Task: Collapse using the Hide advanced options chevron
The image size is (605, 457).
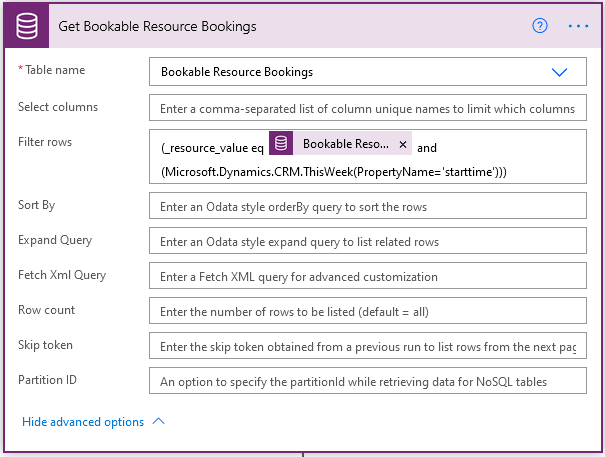Action: [159, 421]
